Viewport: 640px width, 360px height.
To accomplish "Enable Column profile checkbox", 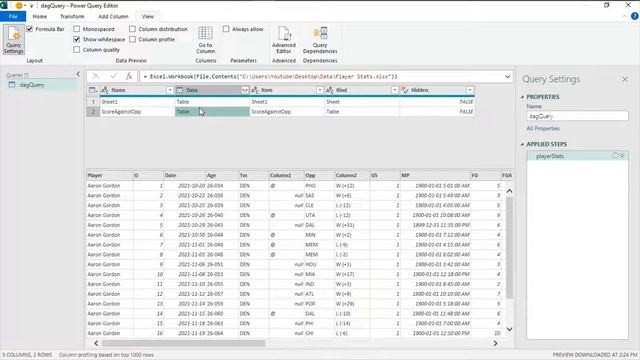I will (132, 39).
